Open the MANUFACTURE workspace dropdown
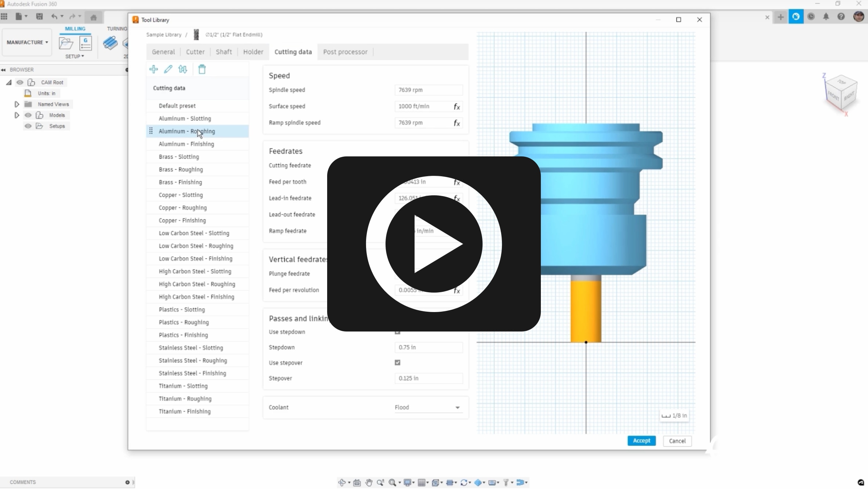This screenshot has height=489, width=868. [x=27, y=42]
